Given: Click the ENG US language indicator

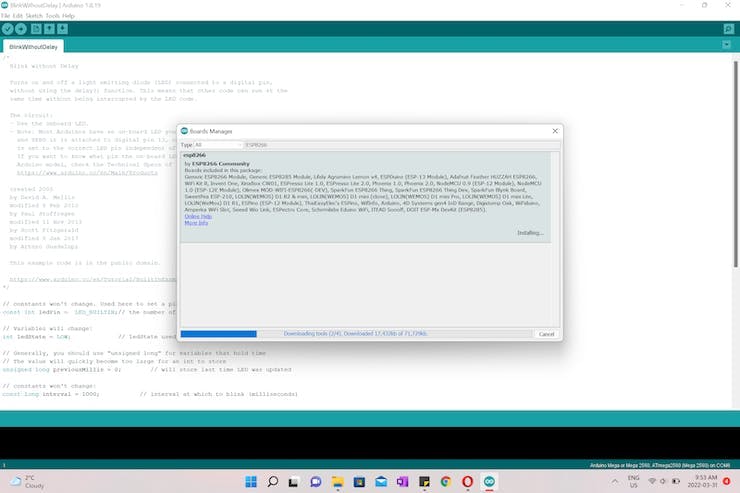Looking at the screenshot, I should (x=633, y=482).
